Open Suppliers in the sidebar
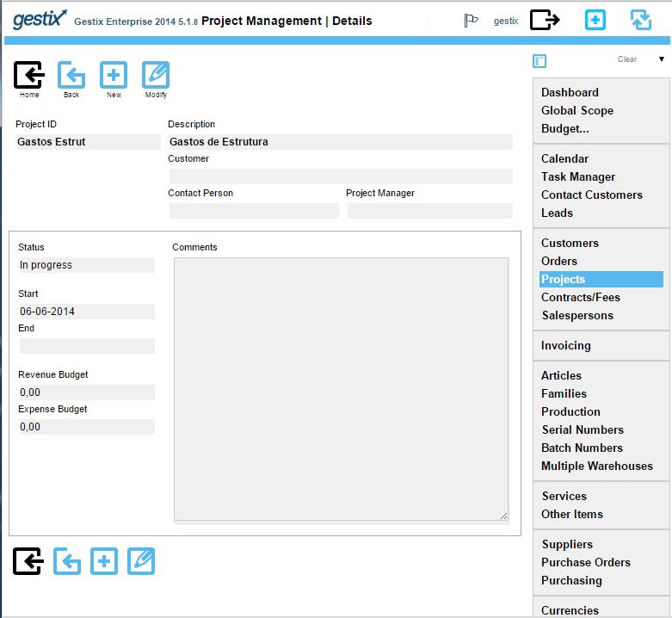 [567, 544]
